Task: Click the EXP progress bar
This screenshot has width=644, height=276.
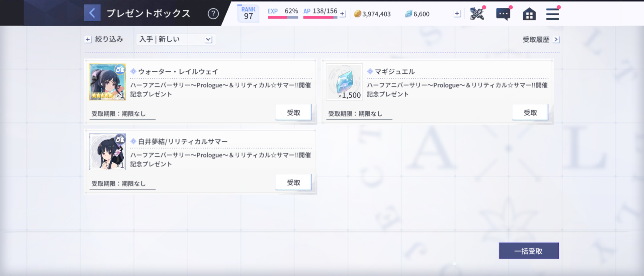Action: [x=283, y=17]
